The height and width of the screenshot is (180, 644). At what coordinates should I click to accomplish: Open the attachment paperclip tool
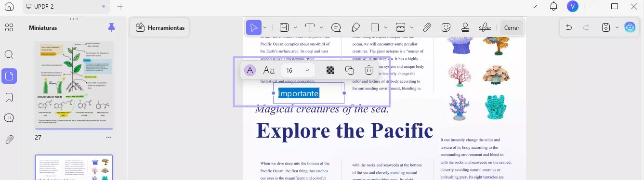point(427,27)
